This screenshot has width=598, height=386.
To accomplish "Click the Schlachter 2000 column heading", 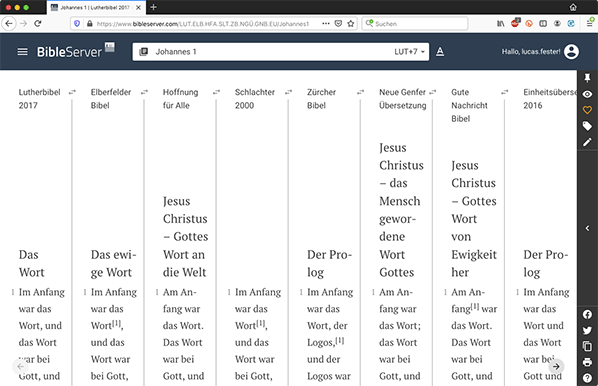I will pyautogui.click(x=255, y=99).
